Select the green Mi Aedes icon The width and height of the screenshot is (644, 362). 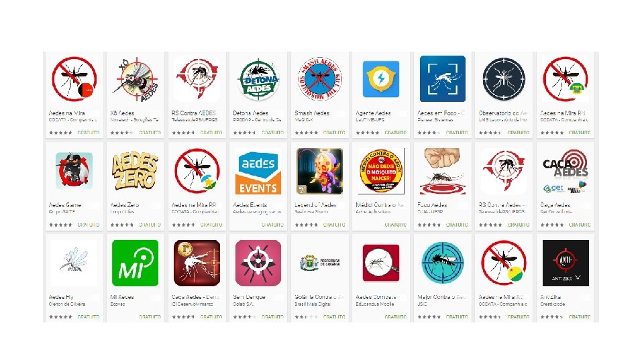click(135, 263)
